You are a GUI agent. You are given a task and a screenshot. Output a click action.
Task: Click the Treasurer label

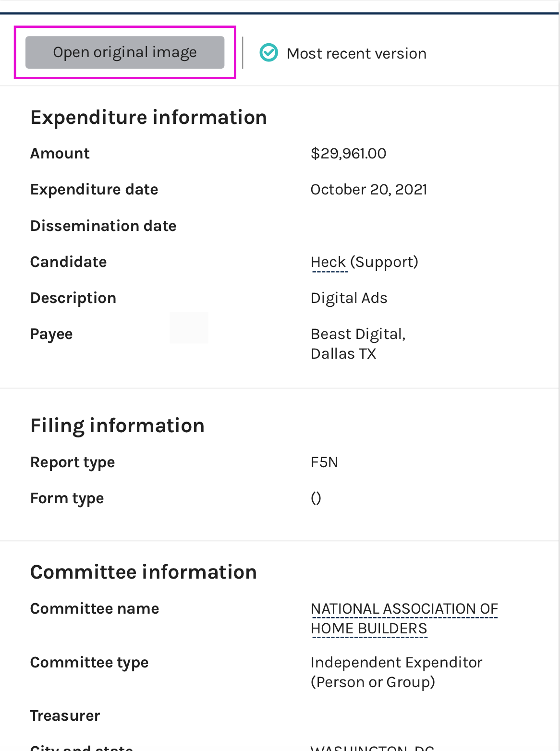pyautogui.click(x=65, y=716)
